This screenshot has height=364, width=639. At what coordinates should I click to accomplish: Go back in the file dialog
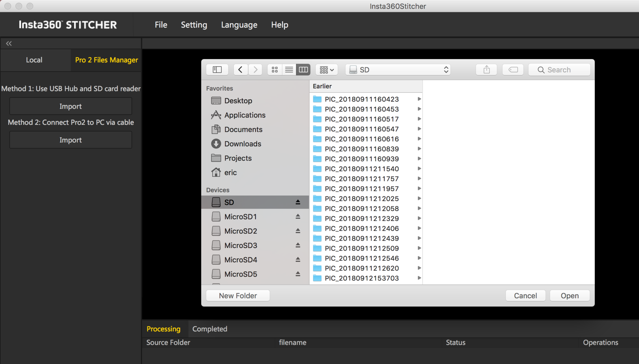click(241, 70)
